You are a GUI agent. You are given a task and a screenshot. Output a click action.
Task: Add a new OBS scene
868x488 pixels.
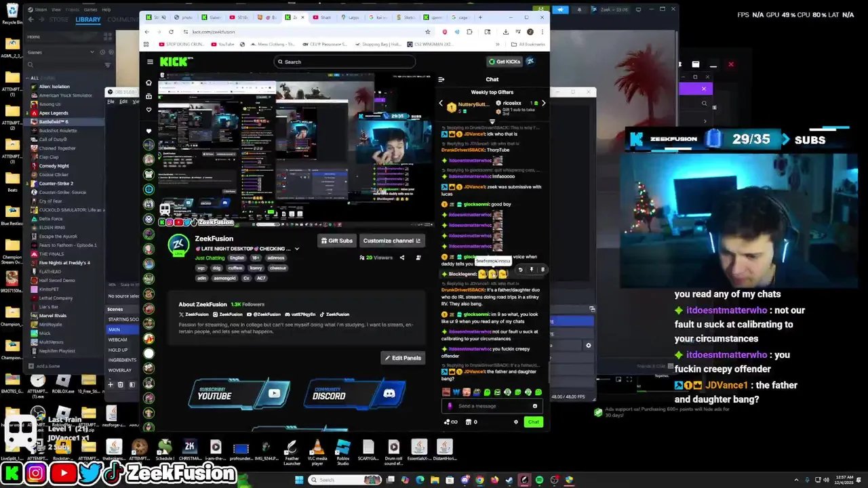point(111,384)
